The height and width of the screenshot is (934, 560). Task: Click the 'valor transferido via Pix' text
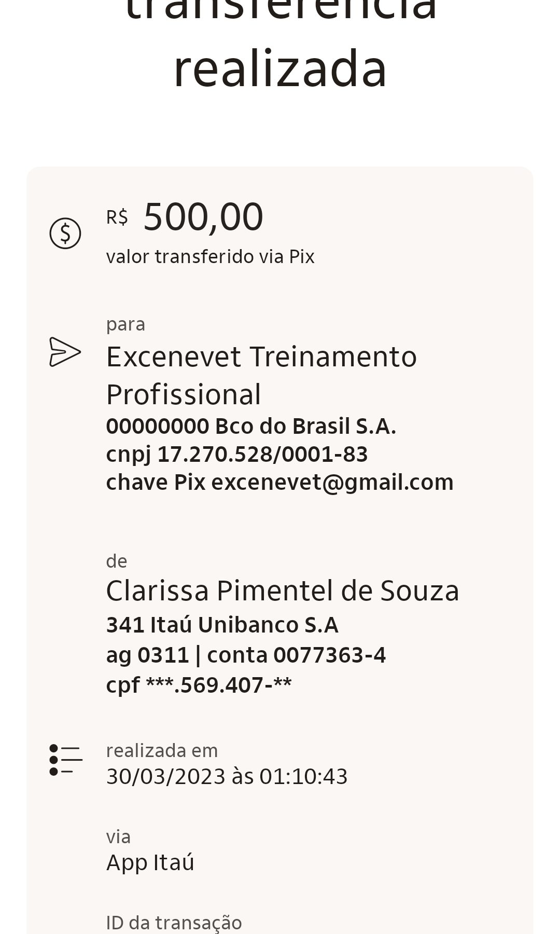(210, 257)
